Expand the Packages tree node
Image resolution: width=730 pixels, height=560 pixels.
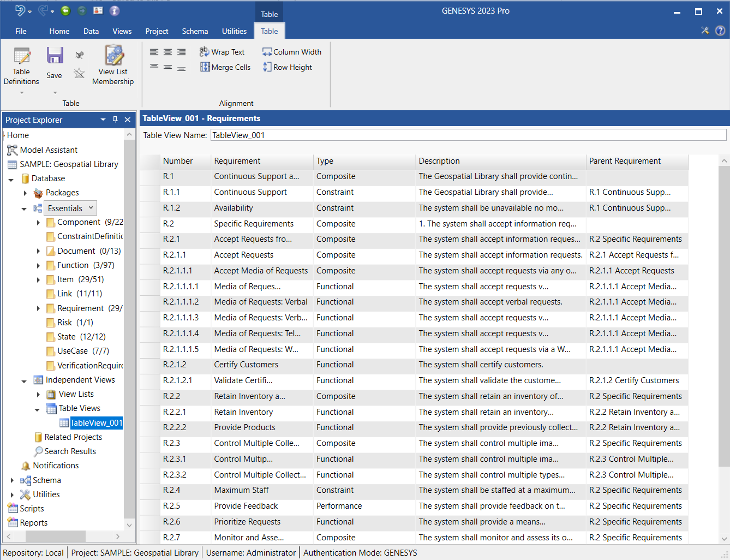(25, 193)
